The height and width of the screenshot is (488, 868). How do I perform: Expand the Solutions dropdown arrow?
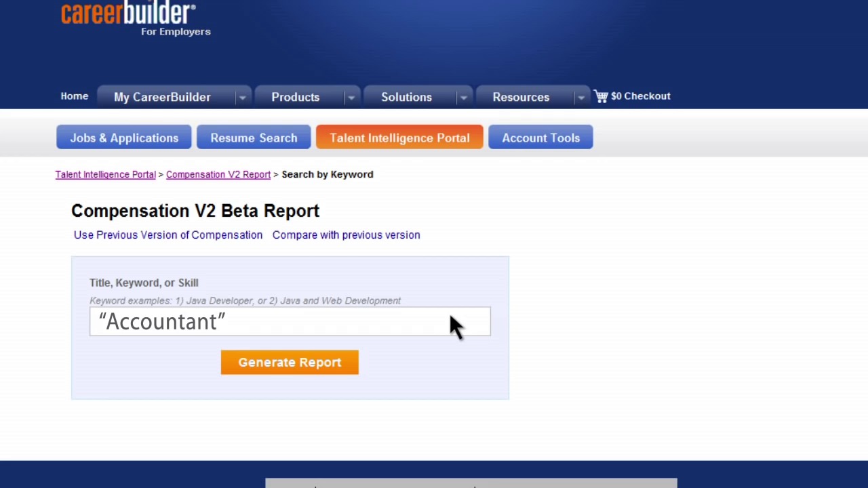[463, 97]
